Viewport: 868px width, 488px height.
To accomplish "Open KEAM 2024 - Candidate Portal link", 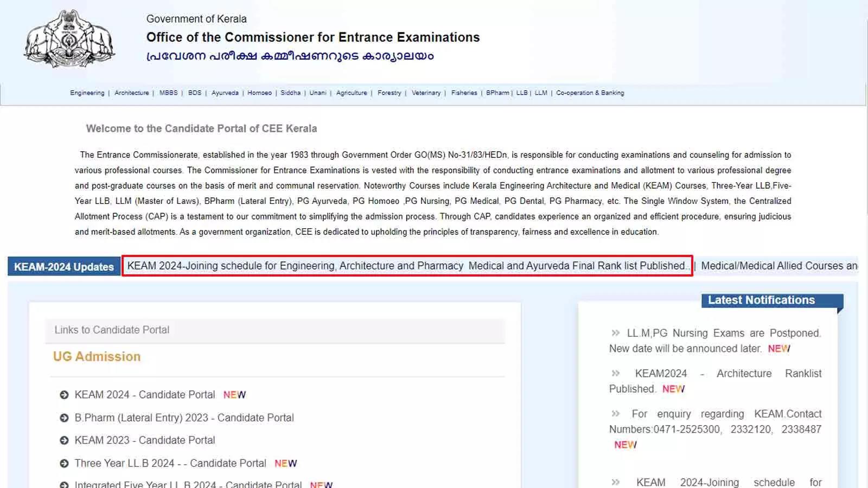I will tap(145, 395).
